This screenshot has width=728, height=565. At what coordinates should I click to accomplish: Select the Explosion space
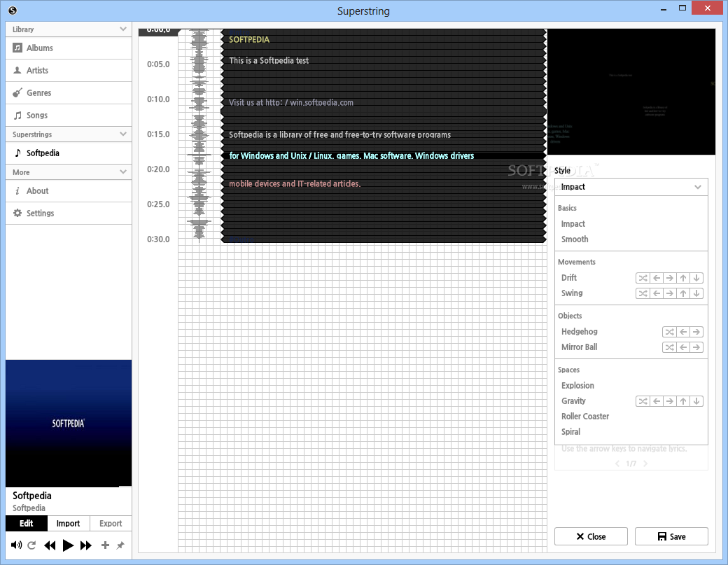click(577, 385)
